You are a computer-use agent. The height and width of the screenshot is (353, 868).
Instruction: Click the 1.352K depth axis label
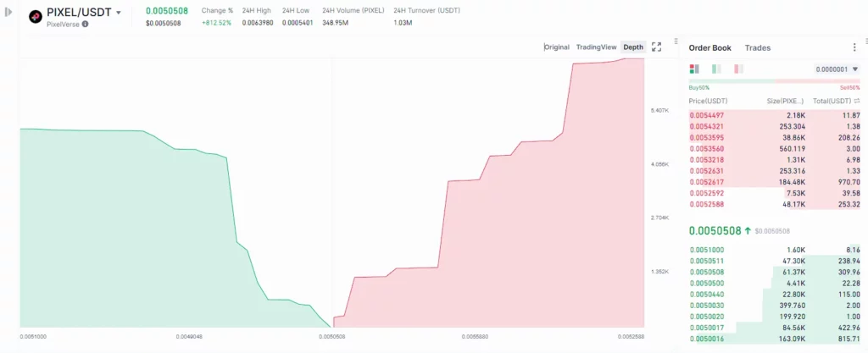click(659, 272)
